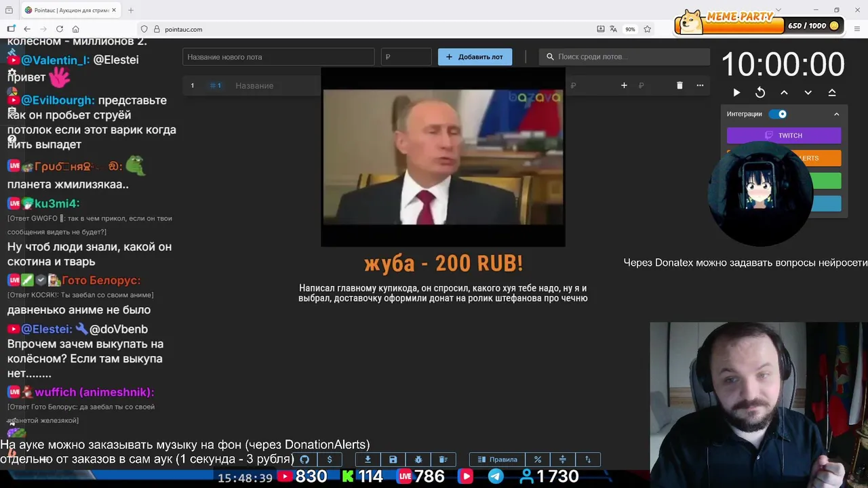The width and height of the screenshot is (868, 488).
Task: Click the Поиск среди лотов search box
Action: click(623, 57)
